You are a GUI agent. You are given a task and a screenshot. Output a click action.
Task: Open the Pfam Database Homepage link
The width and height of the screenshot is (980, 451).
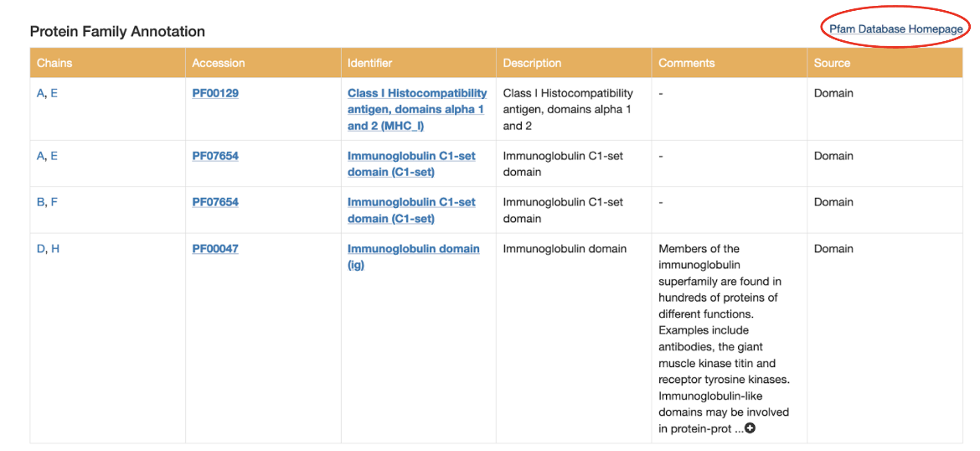[895, 29]
